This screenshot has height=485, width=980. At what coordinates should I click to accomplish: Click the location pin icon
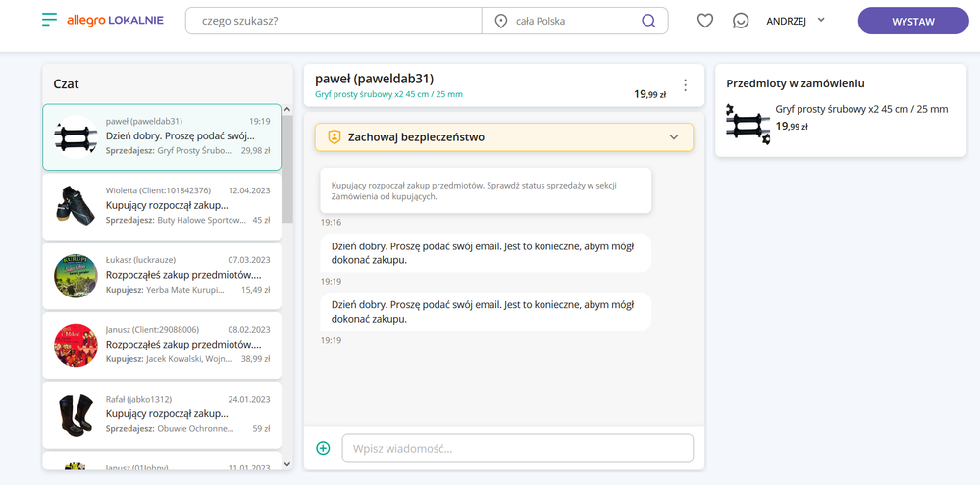[501, 21]
